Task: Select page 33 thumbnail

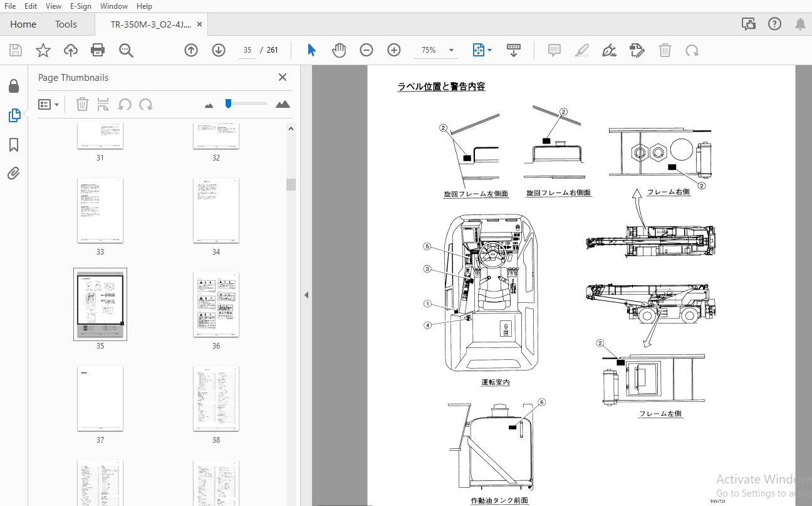Action: 100,211
